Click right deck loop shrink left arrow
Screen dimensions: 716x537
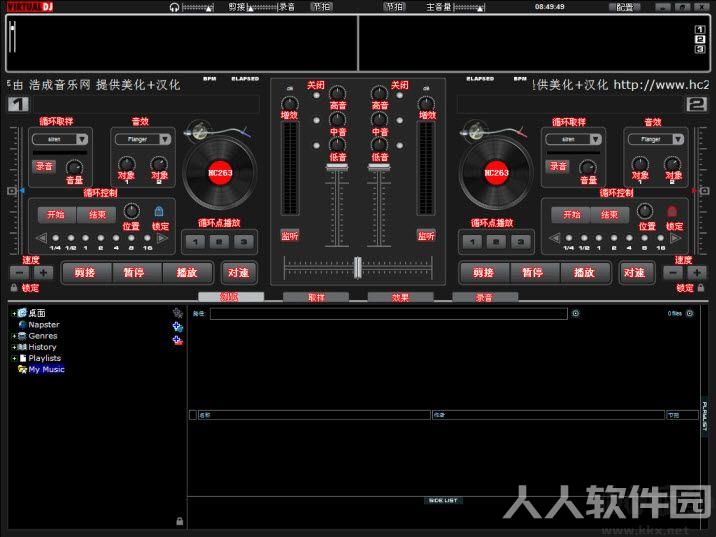tap(554, 238)
